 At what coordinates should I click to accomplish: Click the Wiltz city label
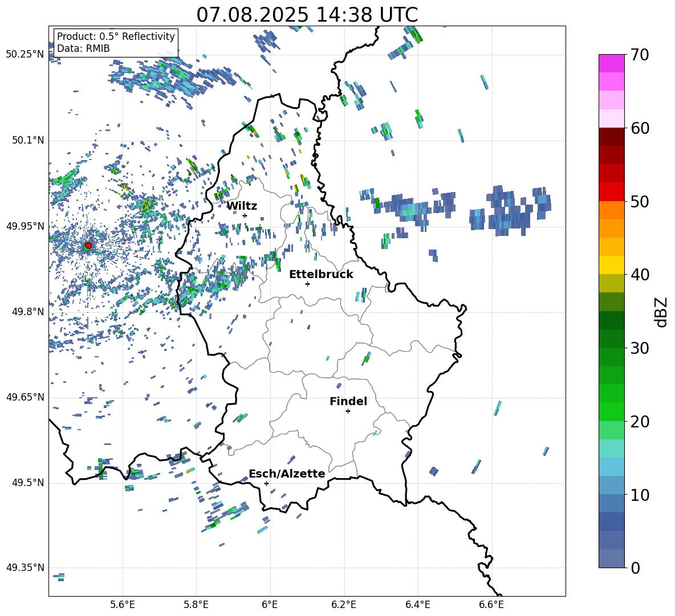pos(242,206)
